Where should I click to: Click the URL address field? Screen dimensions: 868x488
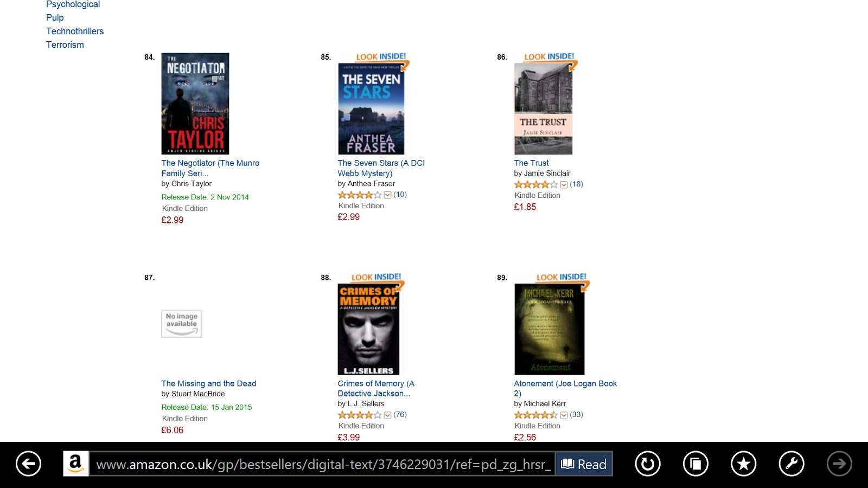(x=322, y=464)
